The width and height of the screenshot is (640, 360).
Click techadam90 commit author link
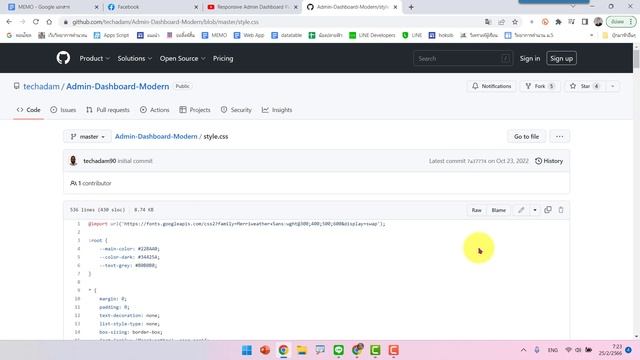pos(100,161)
